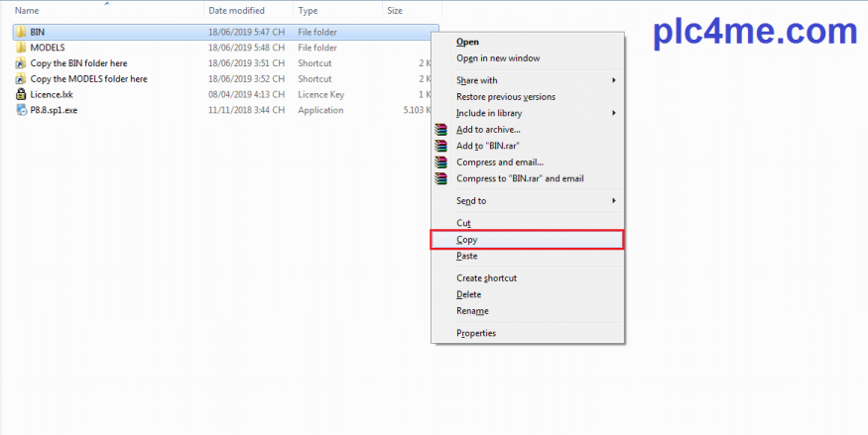The height and width of the screenshot is (435, 868).
Task: Select Properties in the context menu
Action: coord(476,333)
